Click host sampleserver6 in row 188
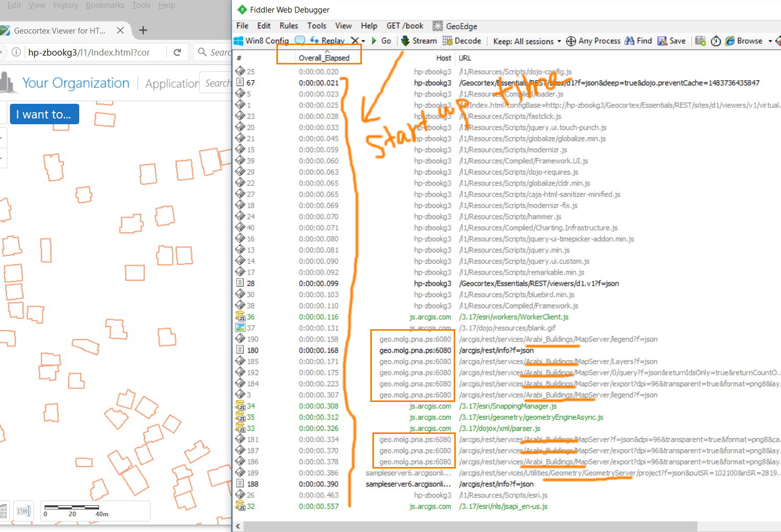 (x=408, y=484)
